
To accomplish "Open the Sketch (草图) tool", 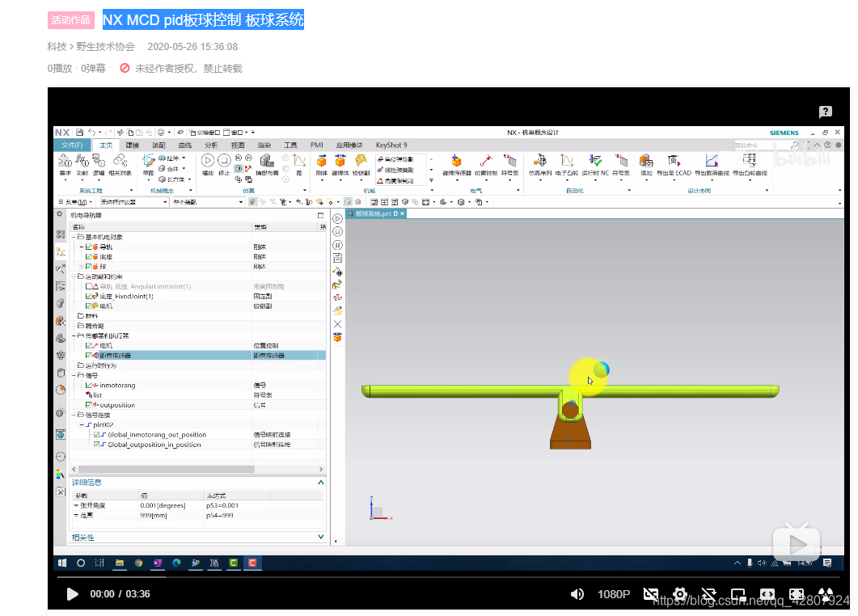I will coord(148,164).
